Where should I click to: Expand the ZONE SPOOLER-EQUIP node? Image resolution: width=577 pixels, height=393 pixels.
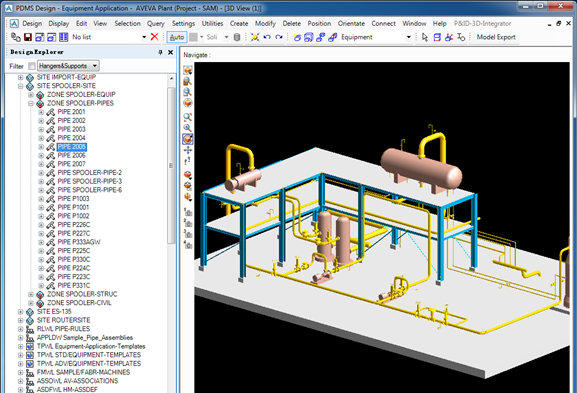(x=31, y=95)
